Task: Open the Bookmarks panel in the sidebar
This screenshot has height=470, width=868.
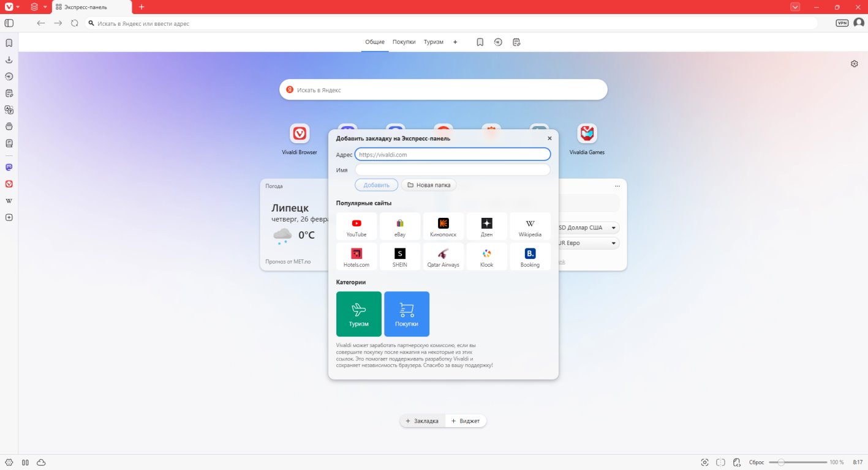Action: click(9, 43)
